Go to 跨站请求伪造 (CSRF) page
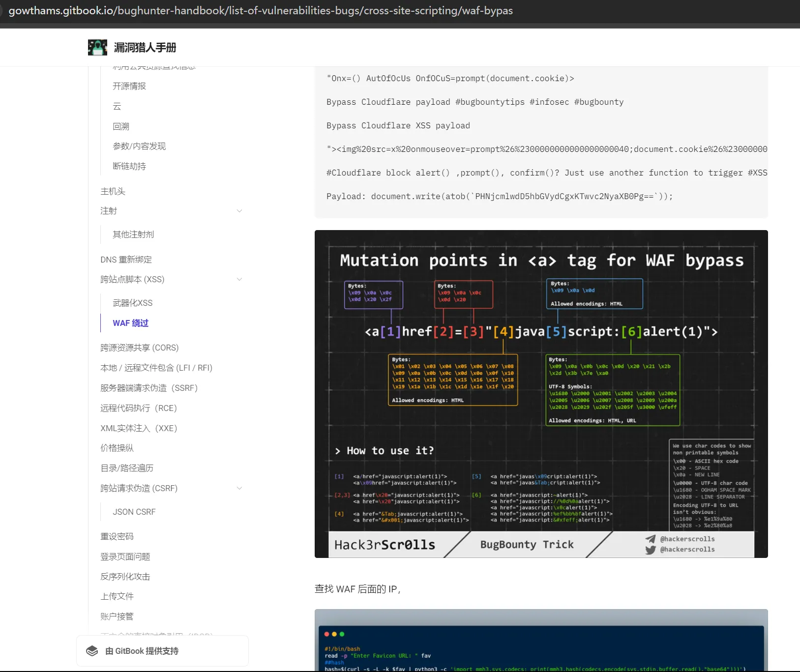This screenshot has width=800, height=672. [x=139, y=488]
